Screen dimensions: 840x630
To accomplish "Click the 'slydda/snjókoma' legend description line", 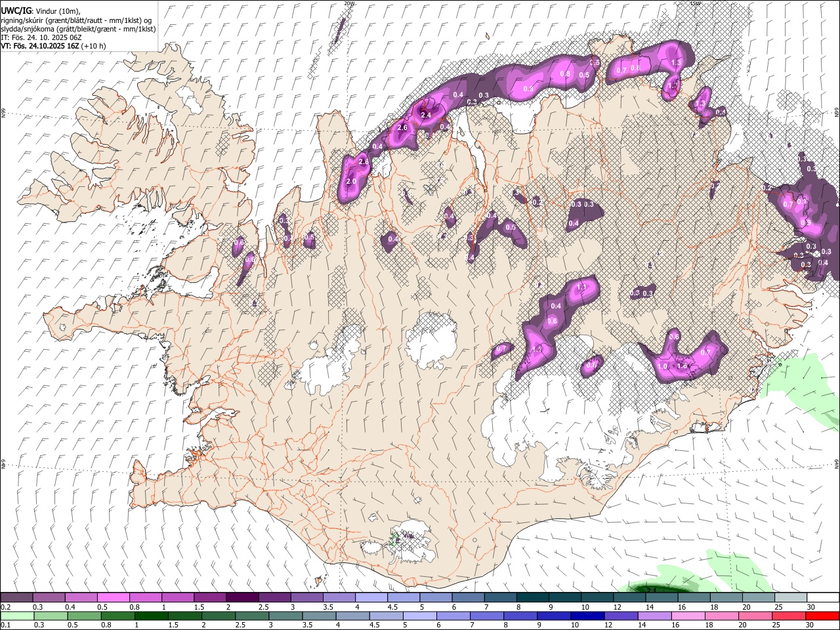I will click(78, 29).
